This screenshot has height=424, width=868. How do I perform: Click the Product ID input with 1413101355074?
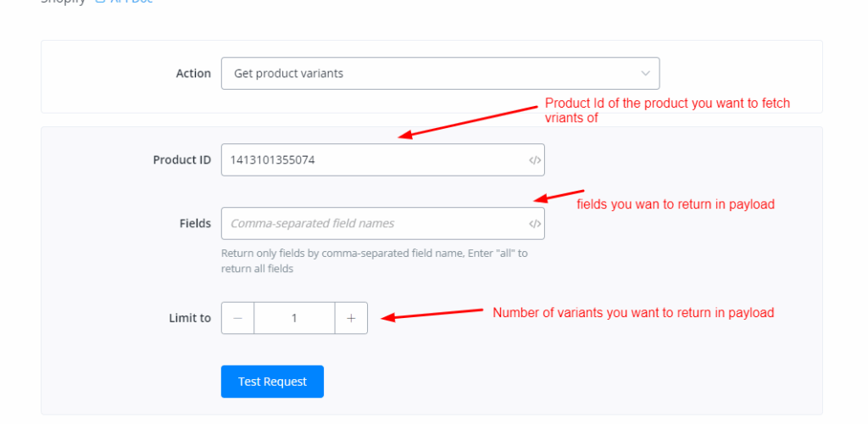tap(373, 159)
